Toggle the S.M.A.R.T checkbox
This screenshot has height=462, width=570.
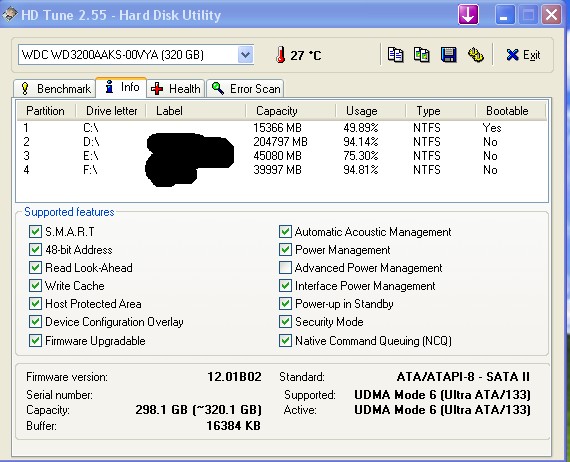(35, 232)
